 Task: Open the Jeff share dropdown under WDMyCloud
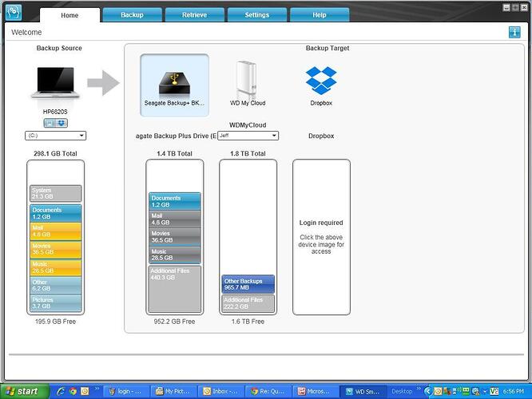point(248,136)
